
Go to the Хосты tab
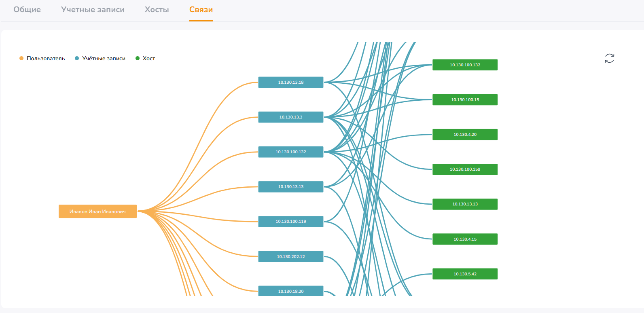click(x=157, y=10)
